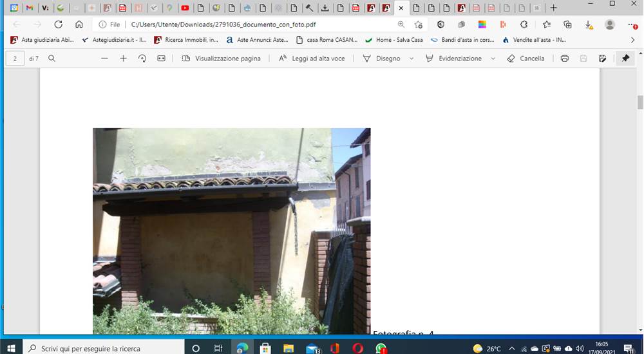Switch to the YouTube tab
The image size is (644, 354).
185,8
